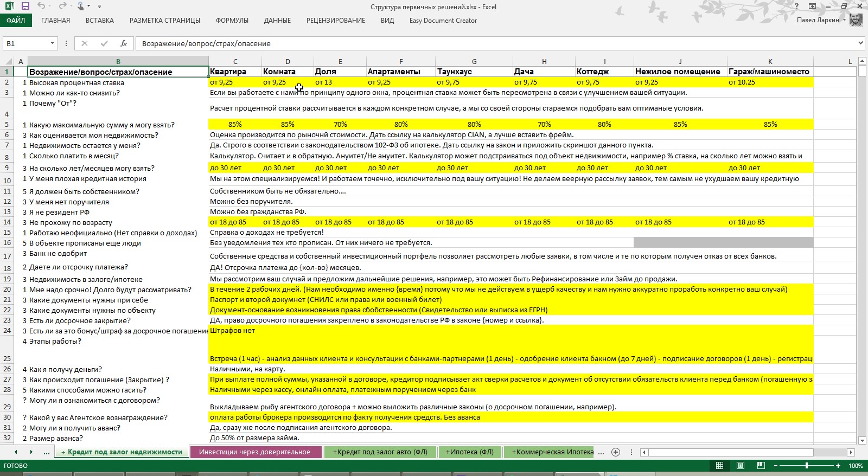Open Excel Help question mark icon

click(x=796, y=7)
